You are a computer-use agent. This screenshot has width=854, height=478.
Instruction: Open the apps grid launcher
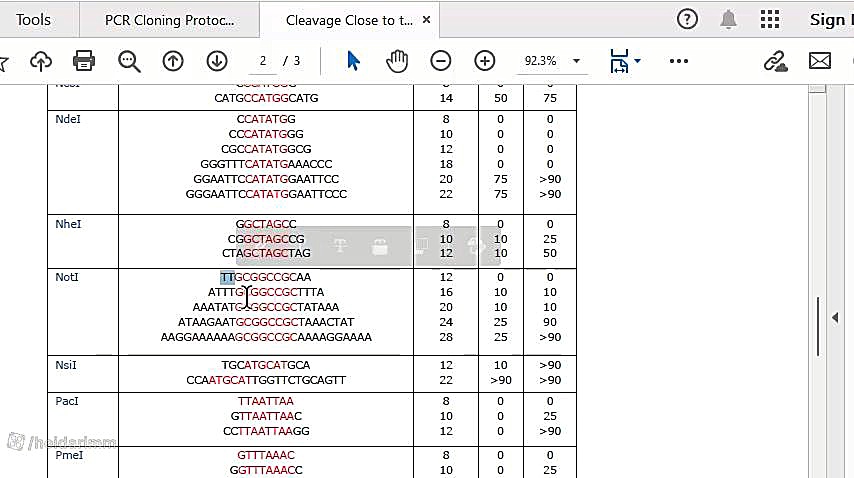pos(770,20)
